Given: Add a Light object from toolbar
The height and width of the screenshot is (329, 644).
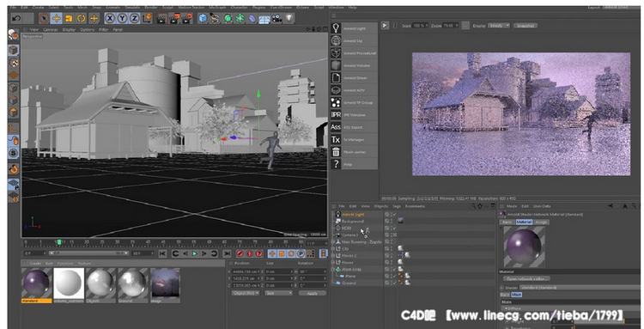Looking at the screenshot, I should coord(289,18).
